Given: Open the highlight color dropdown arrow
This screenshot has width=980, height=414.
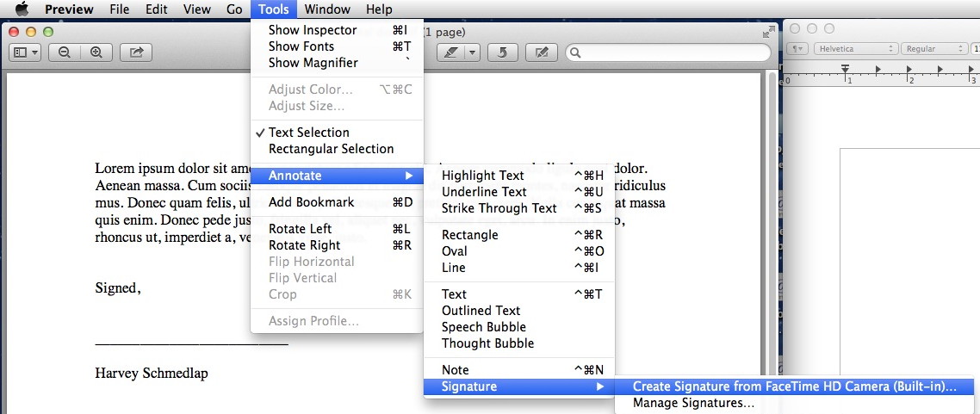Looking at the screenshot, I should [471, 53].
